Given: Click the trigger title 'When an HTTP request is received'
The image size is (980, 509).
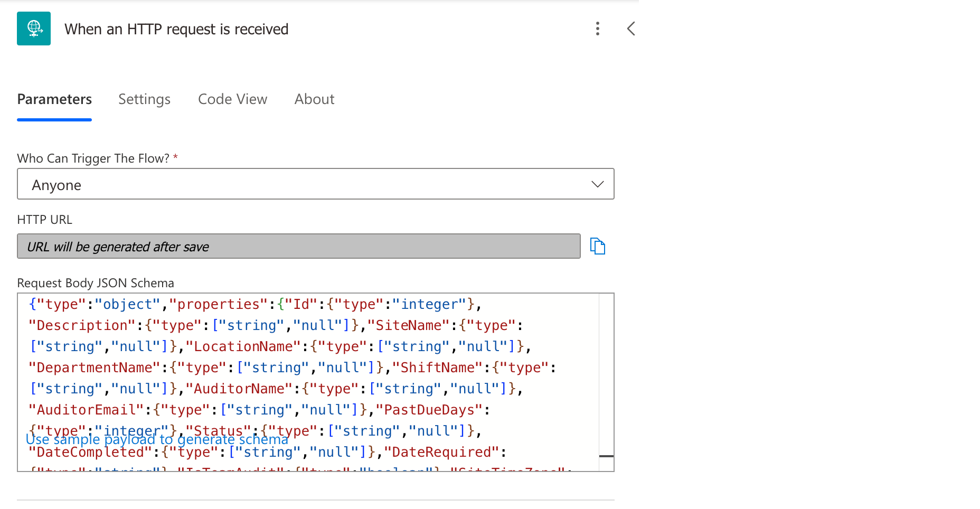Looking at the screenshot, I should [x=176, y=29].
